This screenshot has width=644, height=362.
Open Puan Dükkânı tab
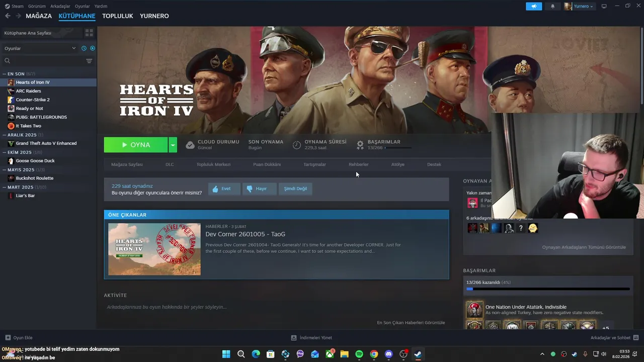(267, 164)
